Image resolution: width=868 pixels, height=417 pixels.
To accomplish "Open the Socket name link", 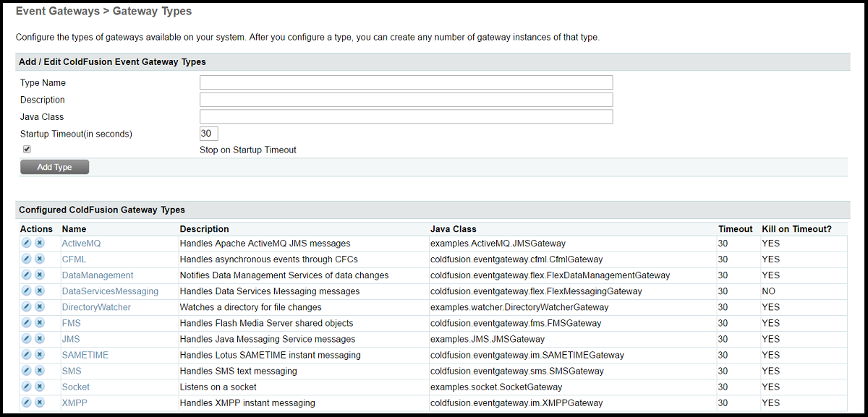I will [x=76, y=387].
